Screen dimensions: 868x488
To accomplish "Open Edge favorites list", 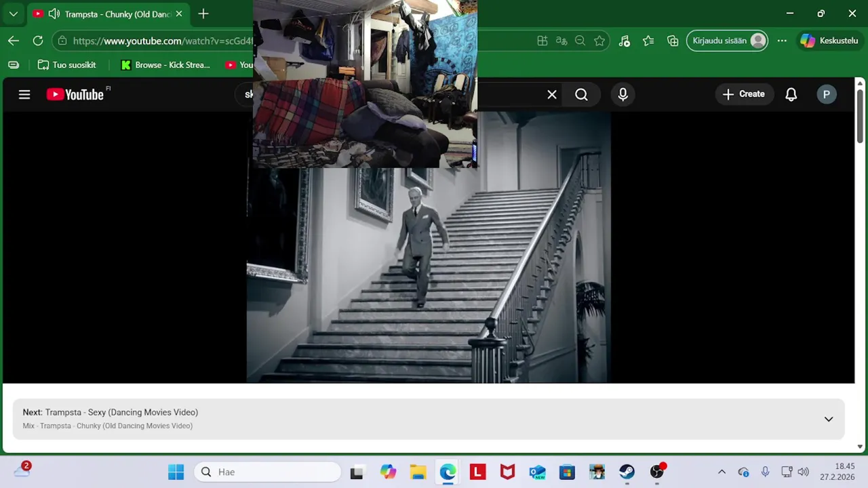I will tap(648, 41).
